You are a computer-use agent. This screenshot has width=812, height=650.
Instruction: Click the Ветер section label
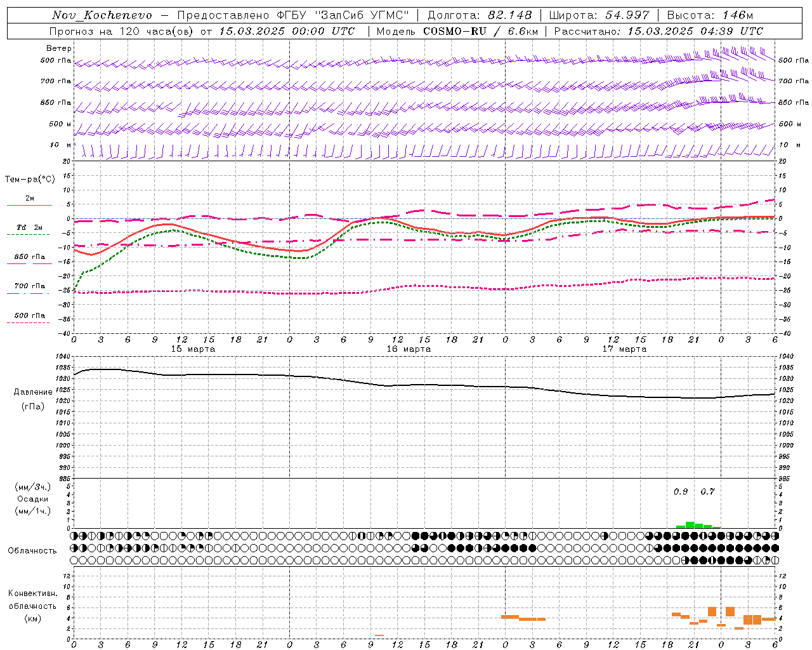tap(59, 48)
